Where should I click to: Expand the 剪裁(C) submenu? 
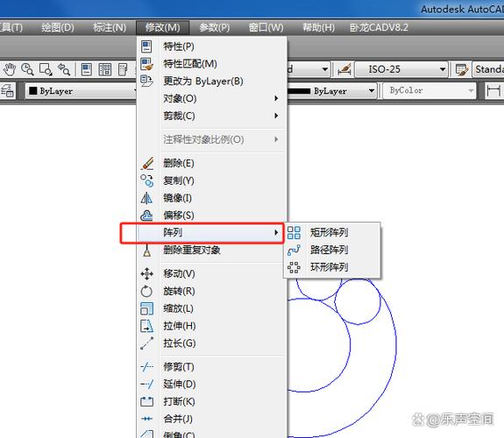click(x=211, y=116)
